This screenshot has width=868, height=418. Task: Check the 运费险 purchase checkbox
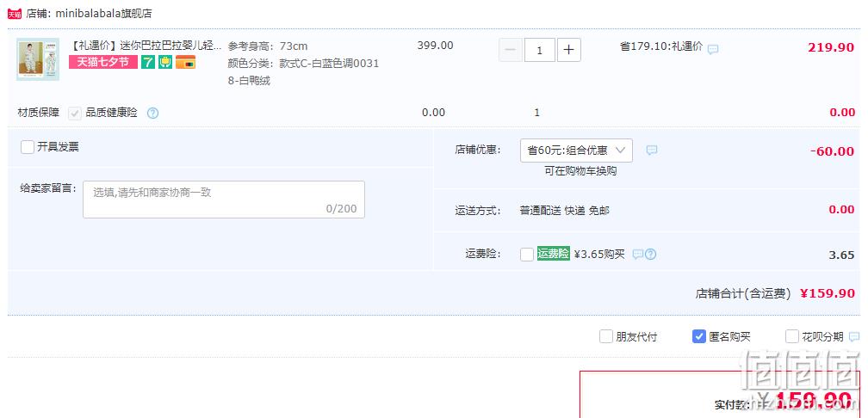pyautogui.click(x=527, y=255)
